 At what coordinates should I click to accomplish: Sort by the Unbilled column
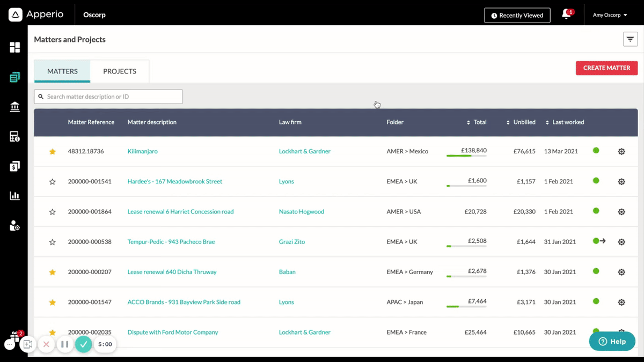point(521,122)
